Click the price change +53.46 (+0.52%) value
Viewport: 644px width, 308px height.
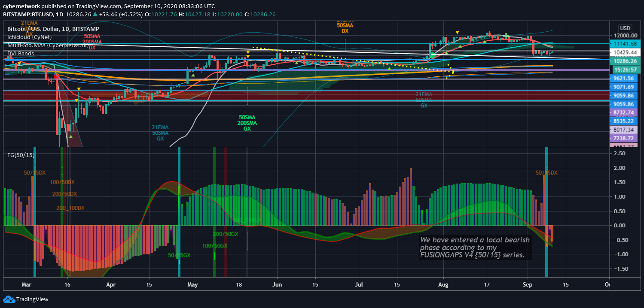pos(120,14)
